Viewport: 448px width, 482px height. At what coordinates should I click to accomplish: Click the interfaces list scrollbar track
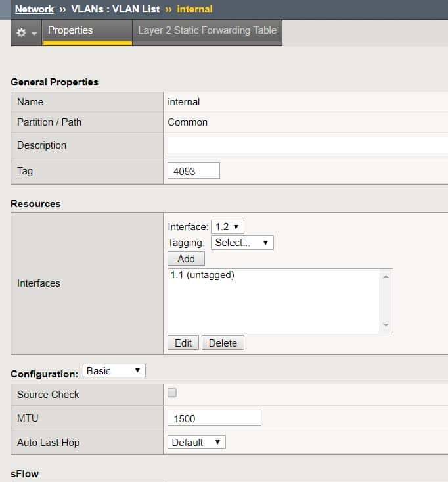[386, 301]
